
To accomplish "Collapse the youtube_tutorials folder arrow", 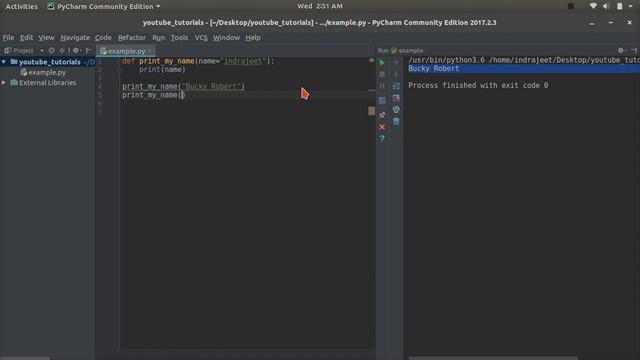I will 4,62.
